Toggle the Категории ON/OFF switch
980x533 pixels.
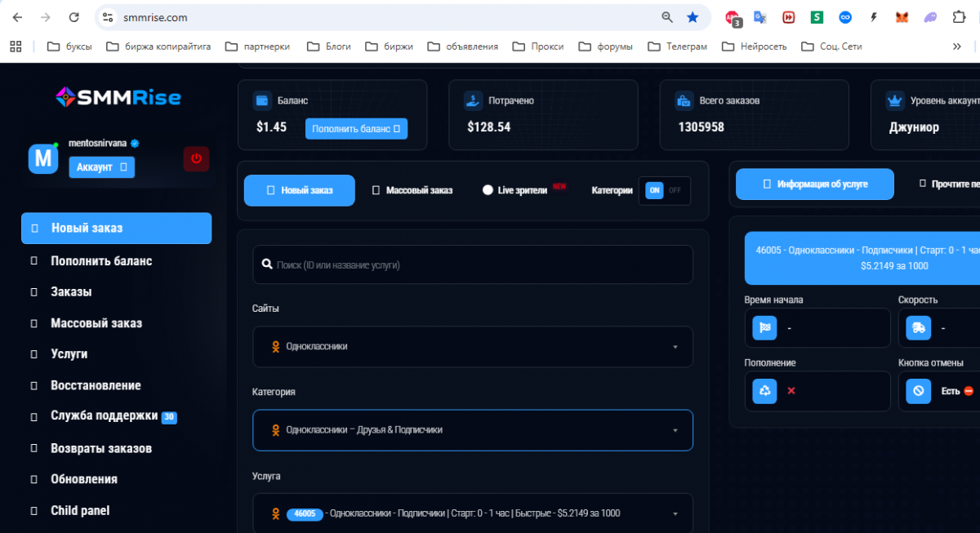click(x=664, y=190)
